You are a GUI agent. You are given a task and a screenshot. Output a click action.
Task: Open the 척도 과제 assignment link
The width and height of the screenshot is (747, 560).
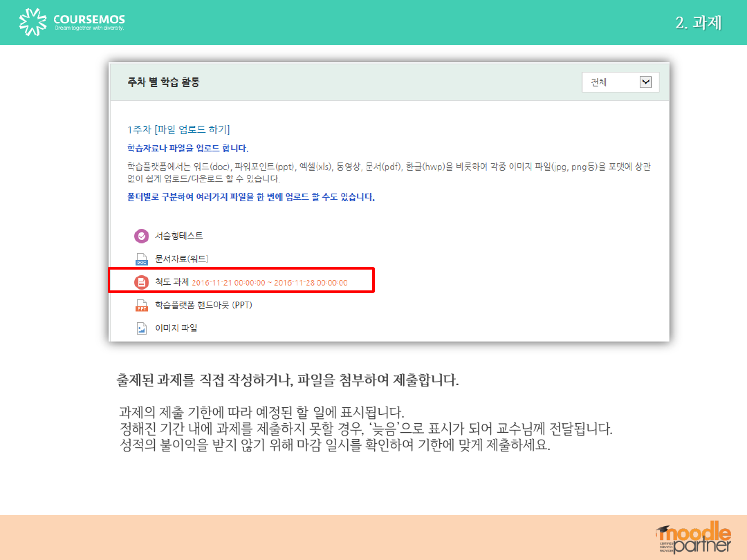pos(172,282)
